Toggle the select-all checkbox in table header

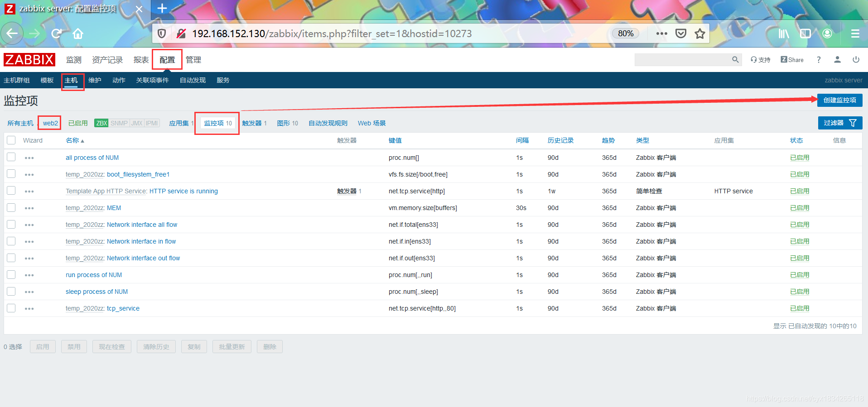tap(11, 140)
